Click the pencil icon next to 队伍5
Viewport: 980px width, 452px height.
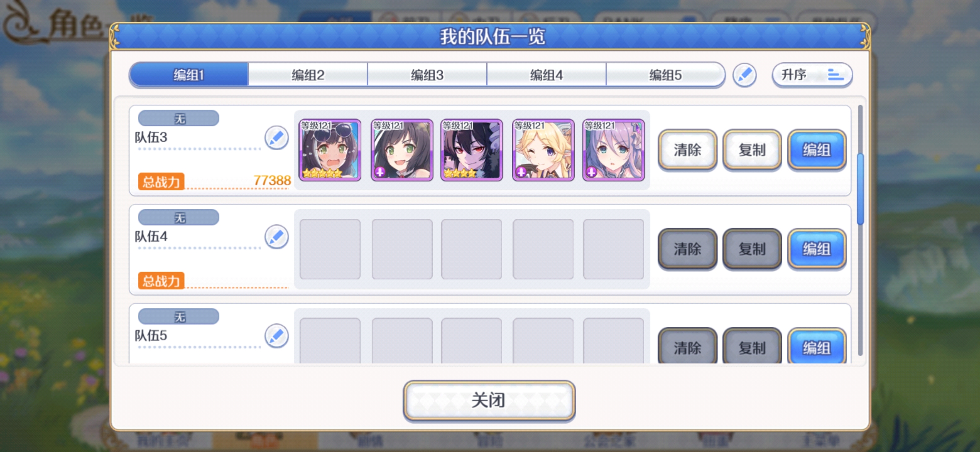(276, 336)
